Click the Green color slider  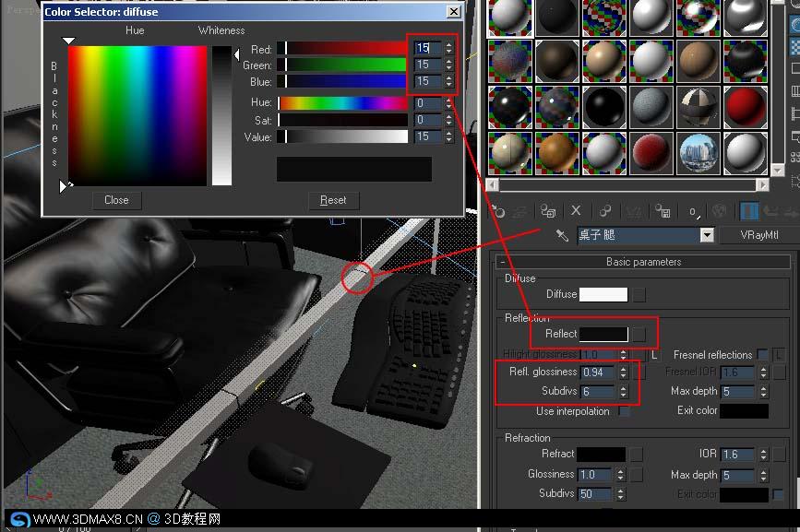click(342, 65)
